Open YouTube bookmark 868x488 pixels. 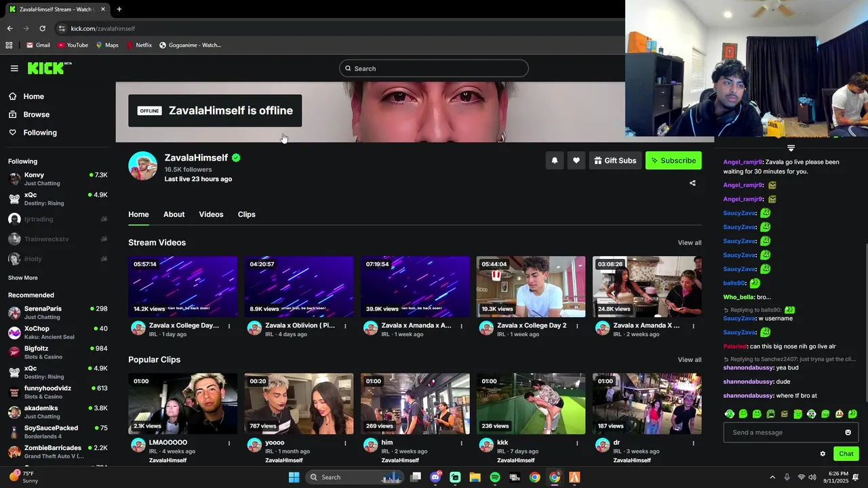click(x=73, y=45)
